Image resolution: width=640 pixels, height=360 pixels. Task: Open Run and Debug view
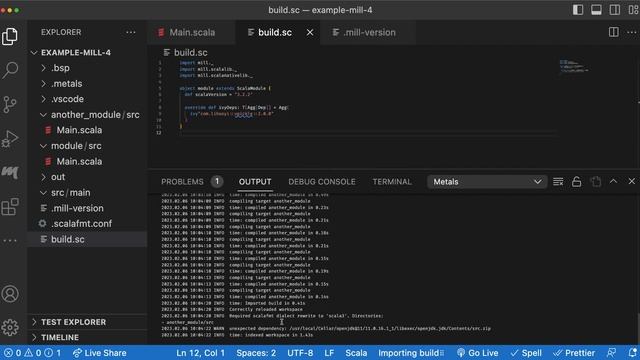pos(10,139)
